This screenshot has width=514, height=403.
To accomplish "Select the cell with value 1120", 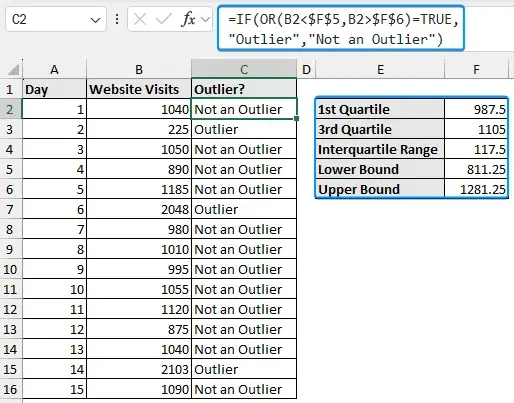I will [x=139, y=309].
